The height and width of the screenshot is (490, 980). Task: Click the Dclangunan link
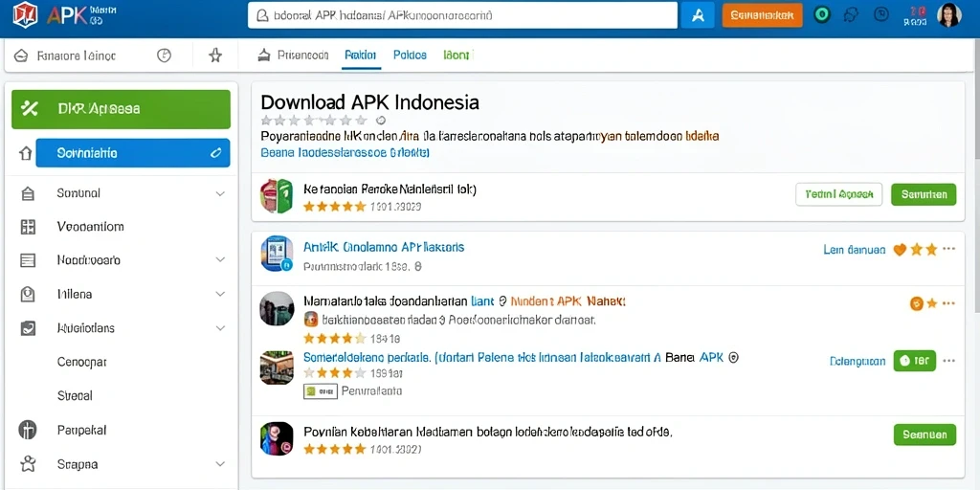tap(857, 361)
